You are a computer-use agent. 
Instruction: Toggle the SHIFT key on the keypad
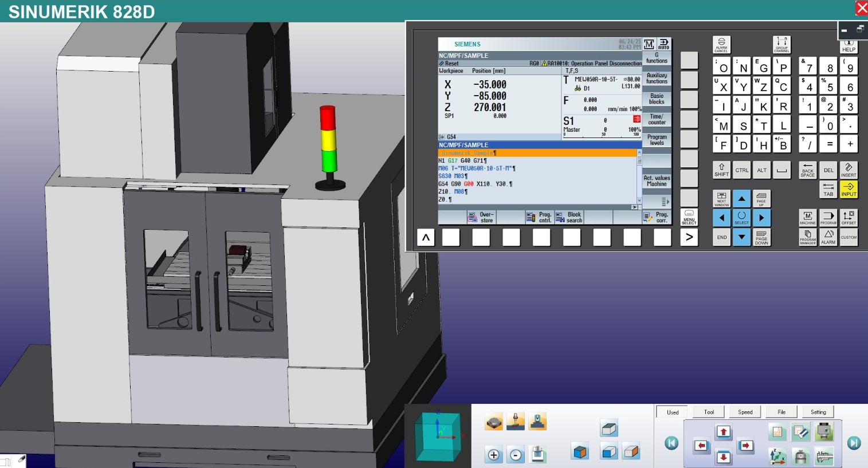(x=721, y=170)
